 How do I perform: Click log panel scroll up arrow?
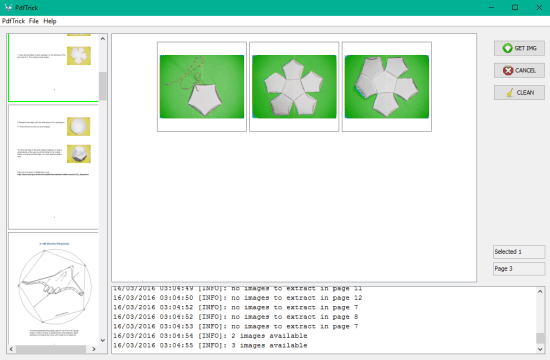point(540,292)
